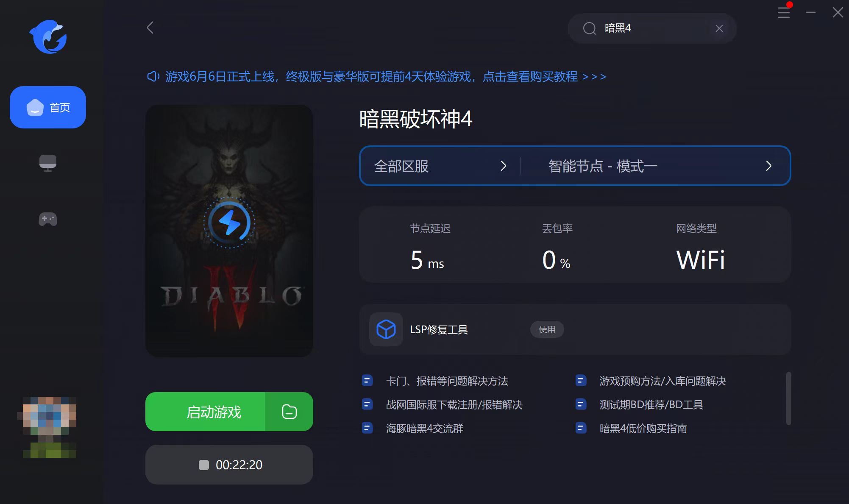Click 使用 for LSP repair tool

coord(547,329)
